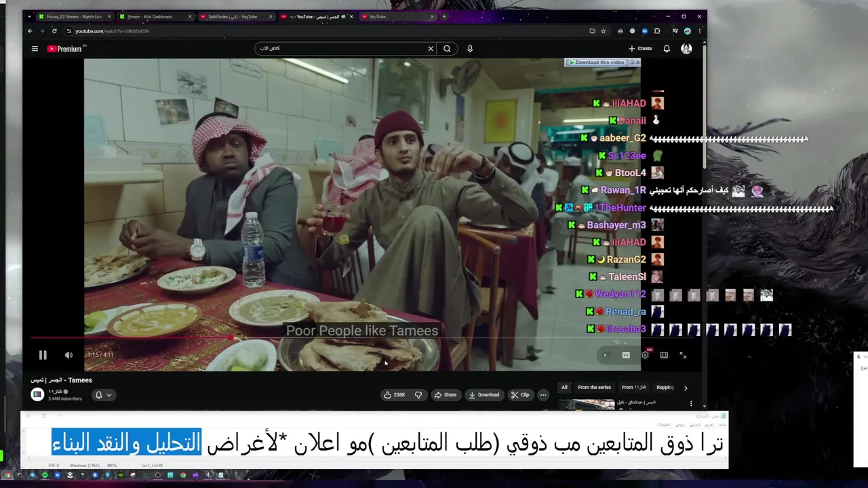Image resolution: width=868 pixels, height=488 pixels.
Task: Bookmark this page with the star icon
Action: point(602,31)
